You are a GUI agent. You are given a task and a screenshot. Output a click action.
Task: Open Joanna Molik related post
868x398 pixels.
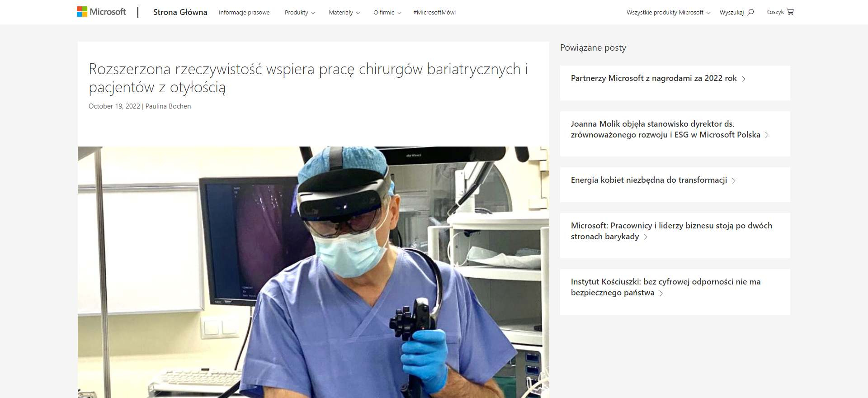click(665, 129)
